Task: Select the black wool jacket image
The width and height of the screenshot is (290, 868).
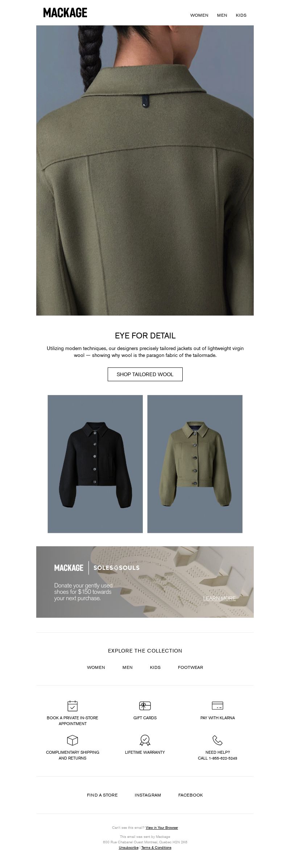Action: [x=95, y=464]
